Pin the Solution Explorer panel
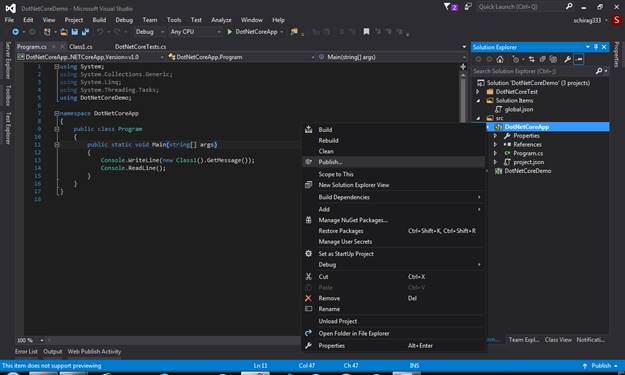Screen dimensions: 625x375 pyautogui.click(x=596, y=47)
